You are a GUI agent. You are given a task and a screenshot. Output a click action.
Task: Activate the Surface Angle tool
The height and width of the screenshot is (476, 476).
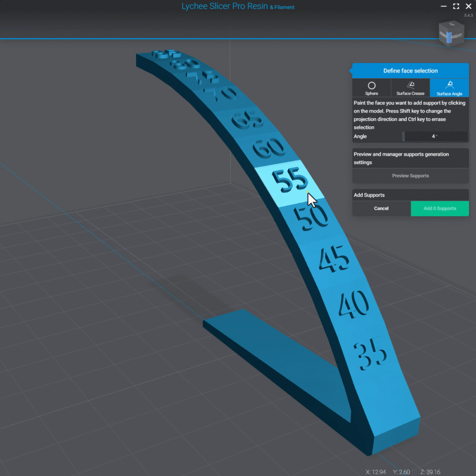449,88
